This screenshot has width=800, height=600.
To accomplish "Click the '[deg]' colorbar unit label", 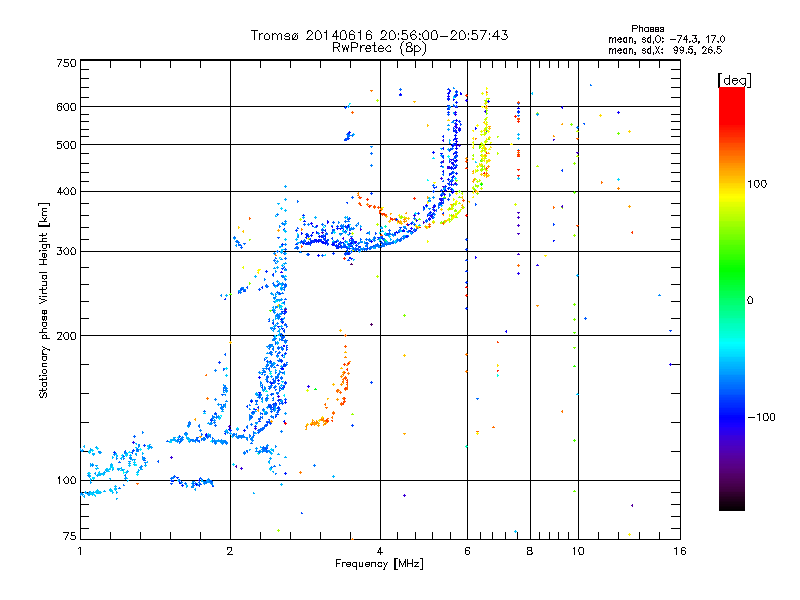I will pos(734,80).
